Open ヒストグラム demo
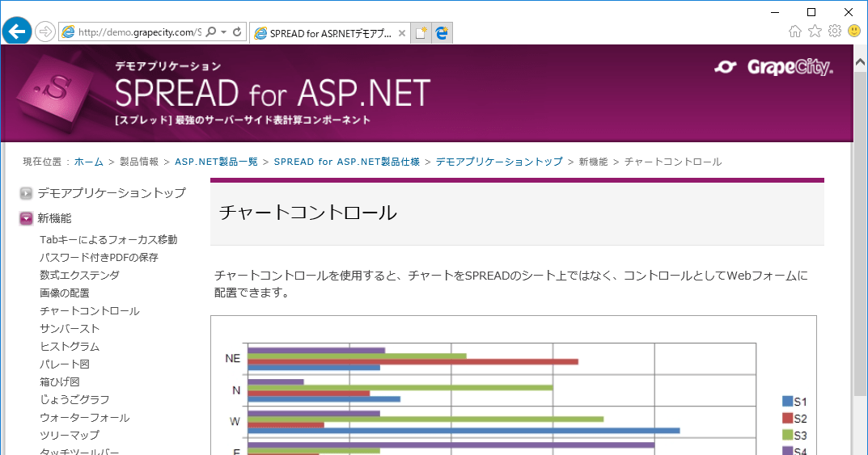Image resolution: width=868 pixels, height=455 pixels. click(x=70, y=346)
